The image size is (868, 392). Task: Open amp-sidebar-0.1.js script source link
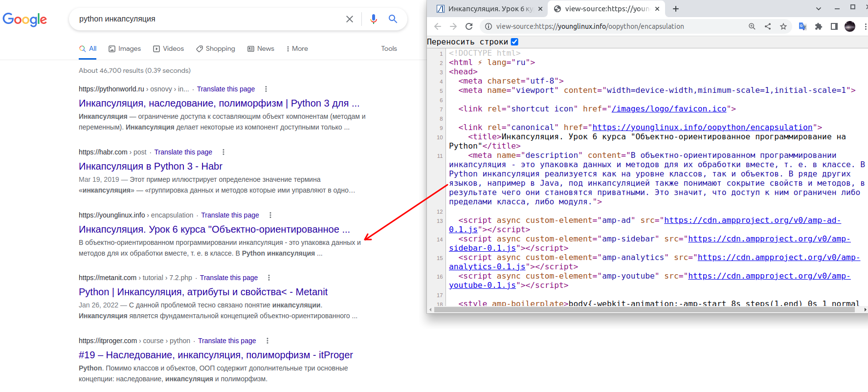click(769, 239)
